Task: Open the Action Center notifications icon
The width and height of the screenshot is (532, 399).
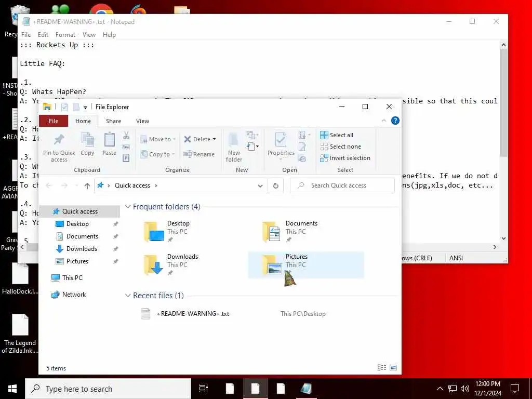Action: point(515,389)
